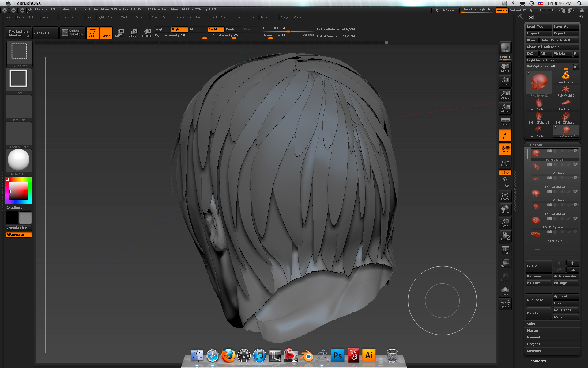Toggle Transp transparency mode
This screenshot has height=368, width=588.
pos(505,263)
